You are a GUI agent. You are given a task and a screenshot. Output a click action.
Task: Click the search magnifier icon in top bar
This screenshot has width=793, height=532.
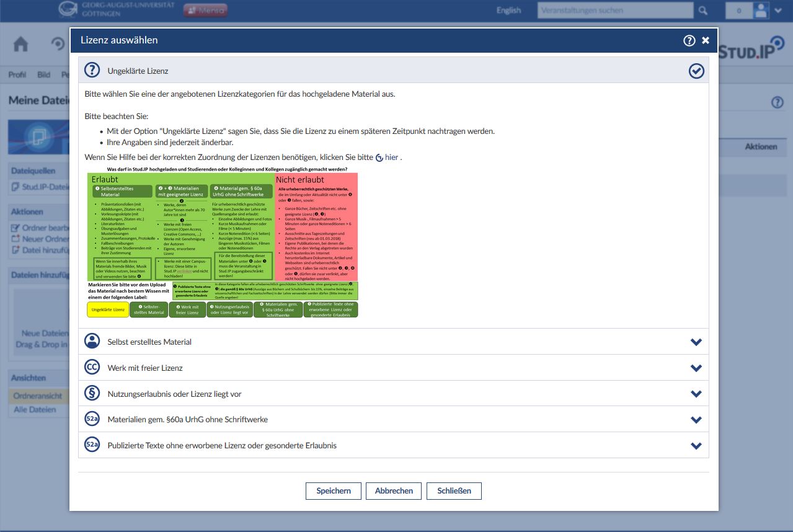pyautogui.click(x=702, y=11)
